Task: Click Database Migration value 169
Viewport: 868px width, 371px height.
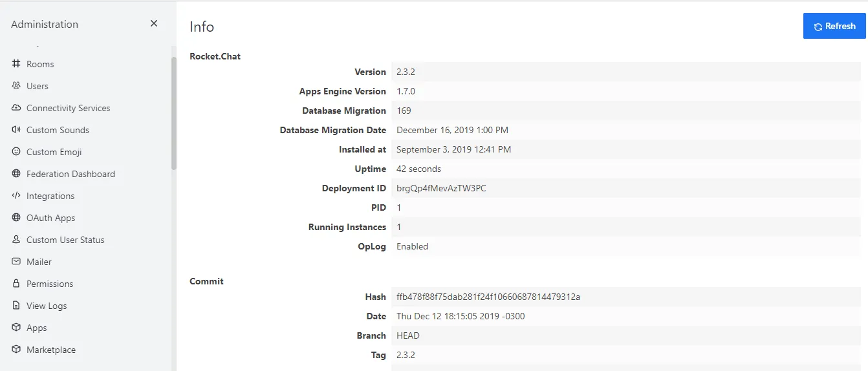Action: (404, 111)
